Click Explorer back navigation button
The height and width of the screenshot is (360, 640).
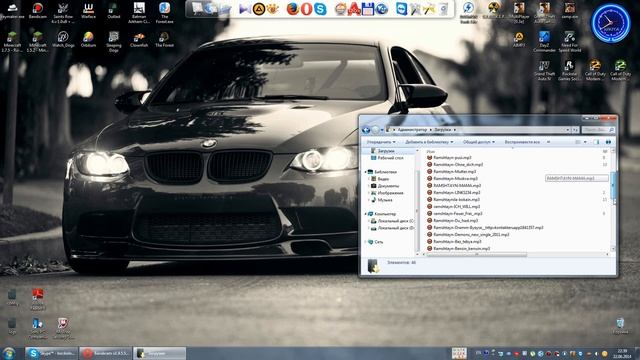(366, 130)
